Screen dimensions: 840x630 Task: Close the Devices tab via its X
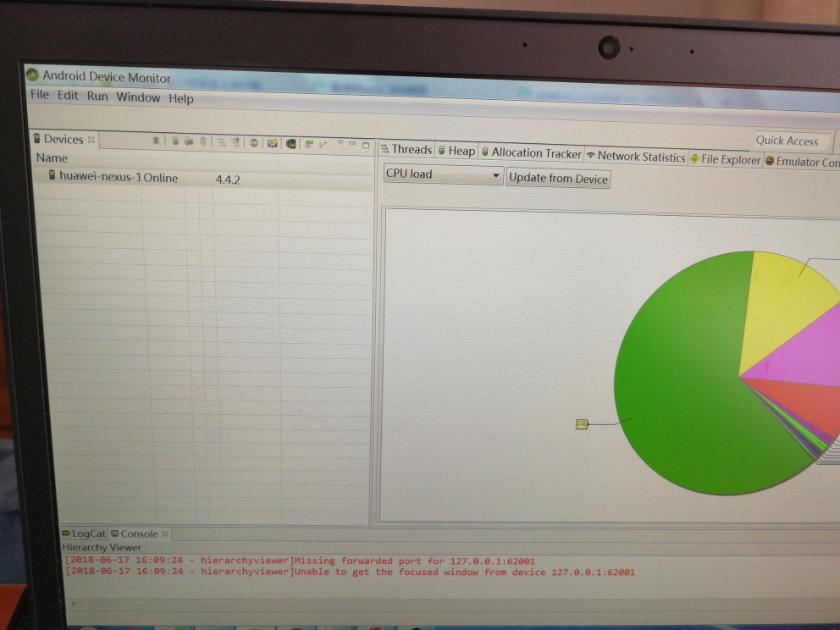[x=91, y=139]
